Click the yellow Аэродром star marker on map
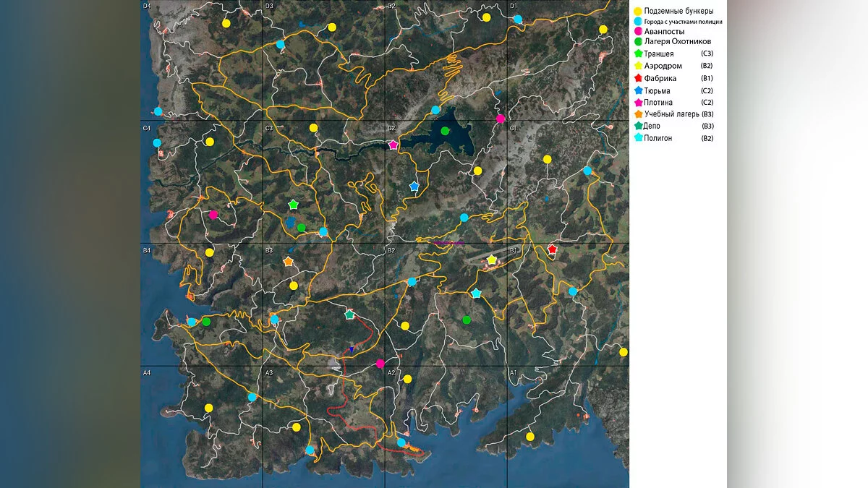The image size is (868, 488). click(492, 260)
